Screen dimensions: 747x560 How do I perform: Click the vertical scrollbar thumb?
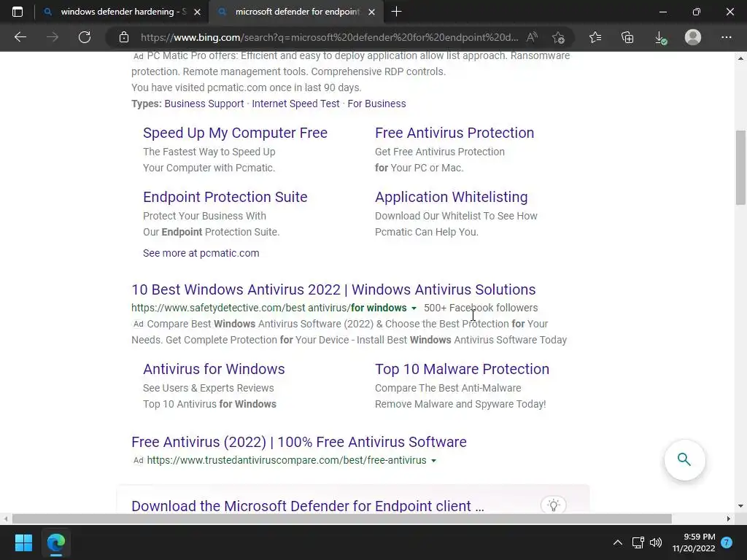coord(741,167)
